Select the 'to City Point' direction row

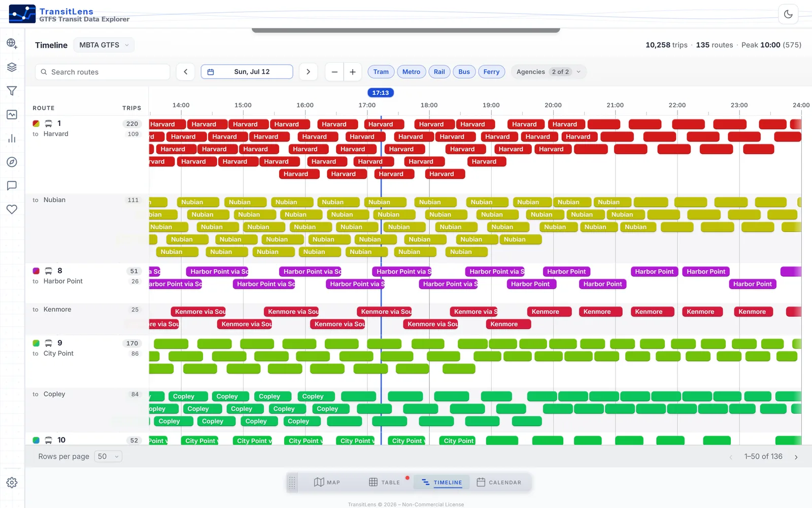point(87,354)
